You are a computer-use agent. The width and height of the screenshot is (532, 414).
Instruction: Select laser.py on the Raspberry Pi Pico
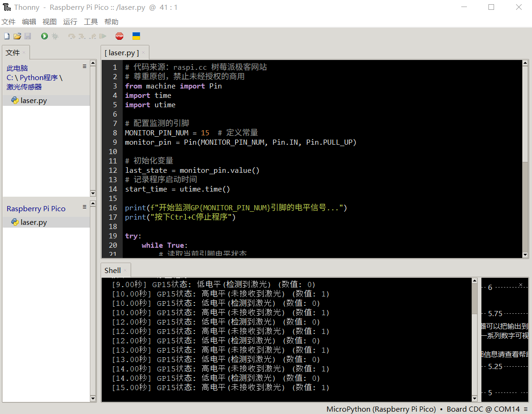(x=34, y=222)
